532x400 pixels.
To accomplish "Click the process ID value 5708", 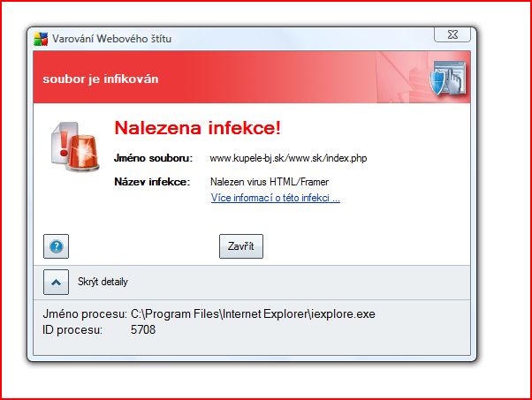I will [142, 329].
